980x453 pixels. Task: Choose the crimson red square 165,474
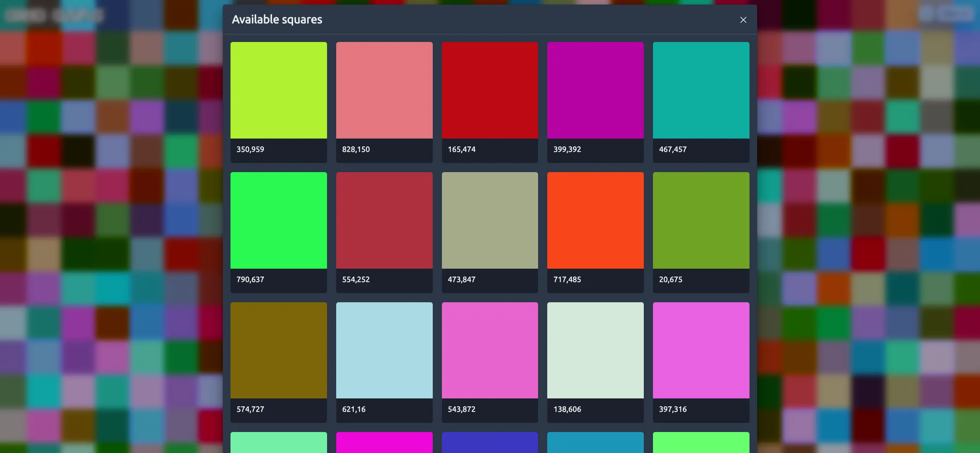point(490,90)
